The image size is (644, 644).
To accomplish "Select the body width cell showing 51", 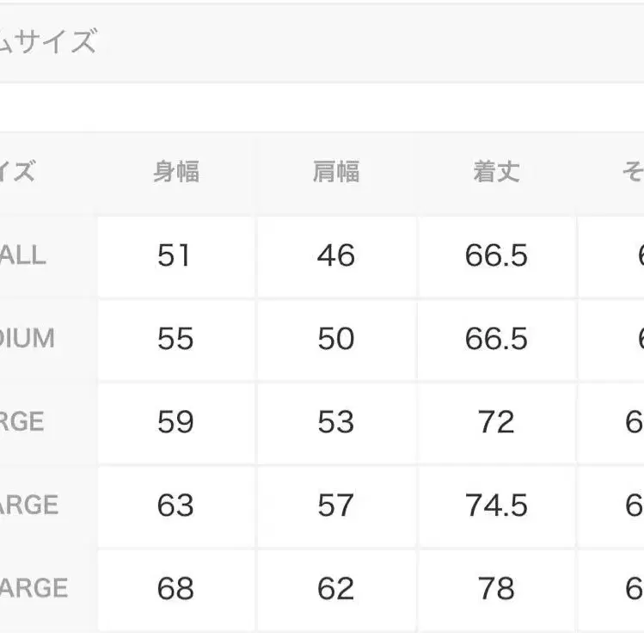I will [175, 256].
